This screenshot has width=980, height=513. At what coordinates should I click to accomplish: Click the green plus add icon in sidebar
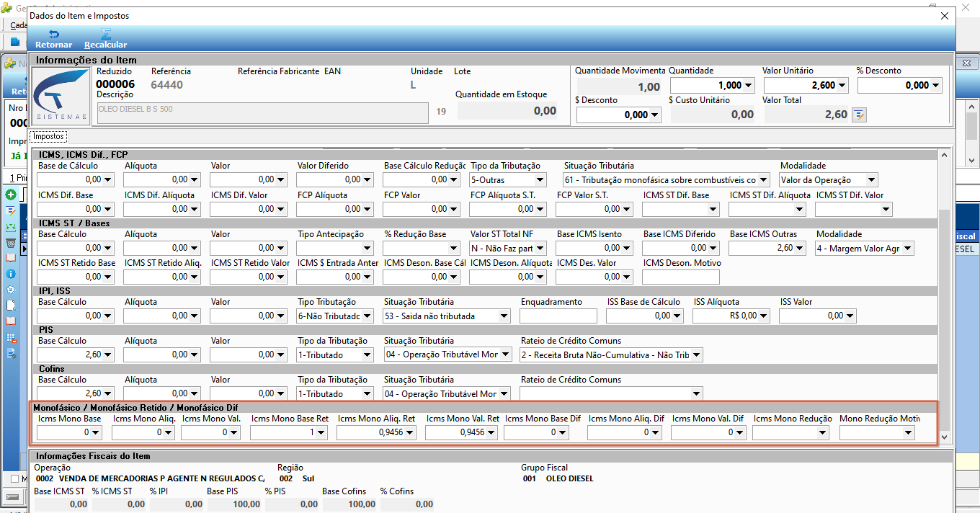(11, 195)
